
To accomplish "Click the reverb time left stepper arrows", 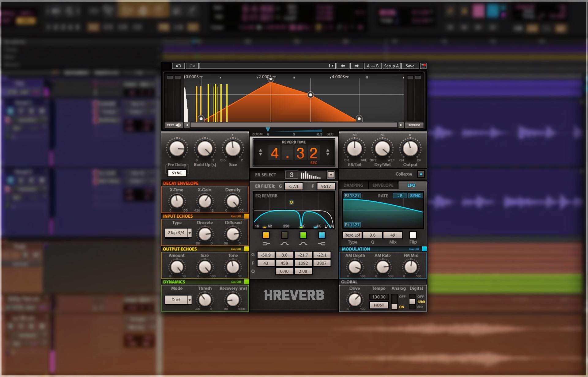I will pyautogui.click(x=260, y=152).
